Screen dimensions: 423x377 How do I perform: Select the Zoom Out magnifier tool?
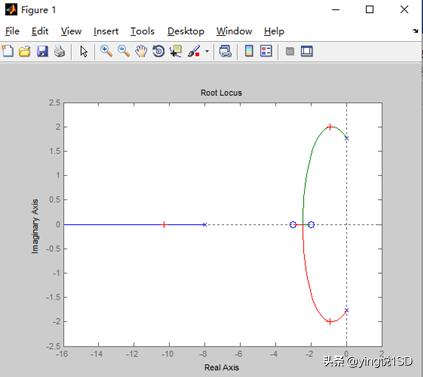click(x=124, y=51)
